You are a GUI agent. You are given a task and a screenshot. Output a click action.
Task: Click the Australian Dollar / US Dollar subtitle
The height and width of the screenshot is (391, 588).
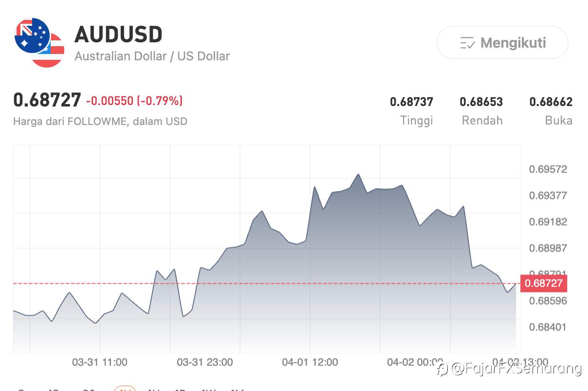tap(152, 56)
